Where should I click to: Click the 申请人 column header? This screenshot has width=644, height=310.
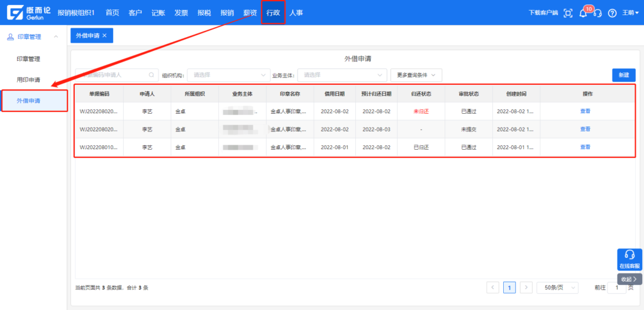147,94
